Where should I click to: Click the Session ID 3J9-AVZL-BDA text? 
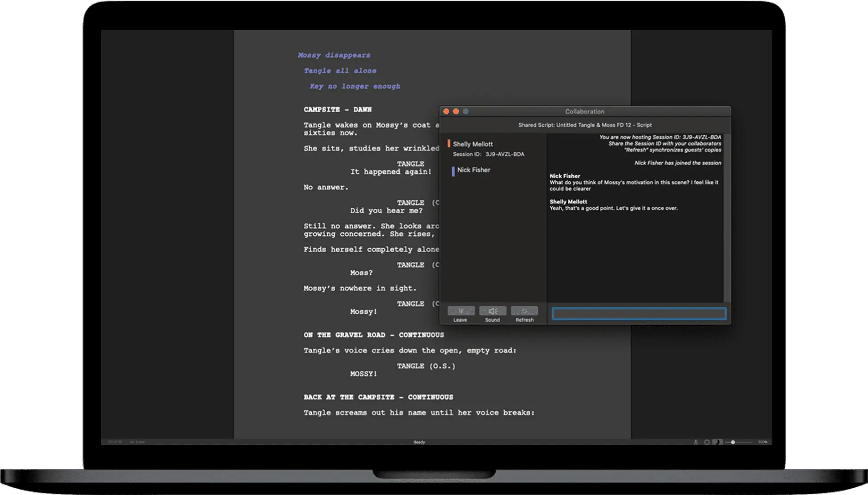click(x=488, y=154)
